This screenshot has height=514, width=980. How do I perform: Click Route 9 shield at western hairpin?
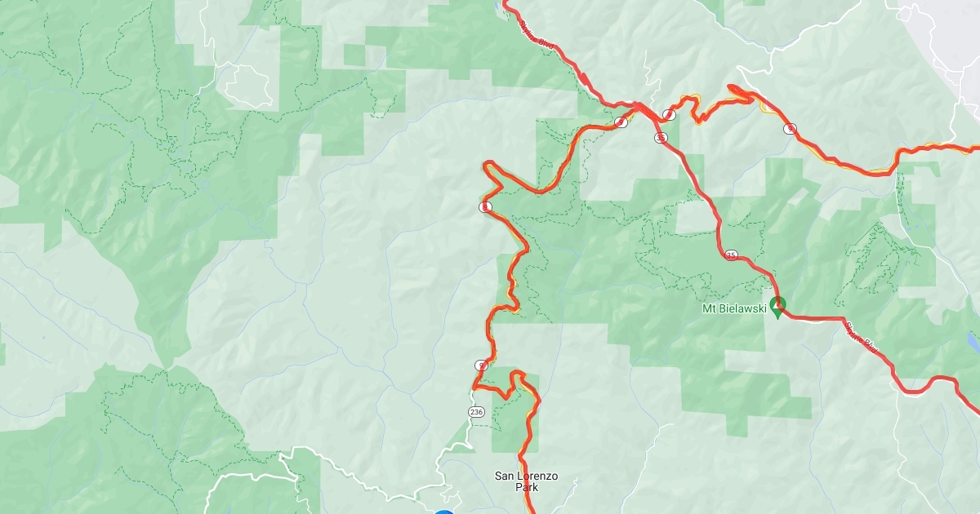pyautogui.click(x=485, y=207)
